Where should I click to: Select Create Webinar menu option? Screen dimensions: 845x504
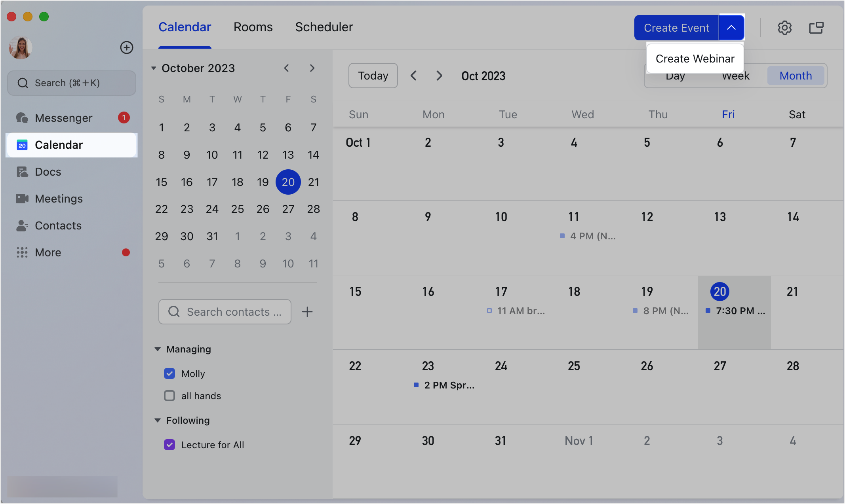[x=695, y=59]
